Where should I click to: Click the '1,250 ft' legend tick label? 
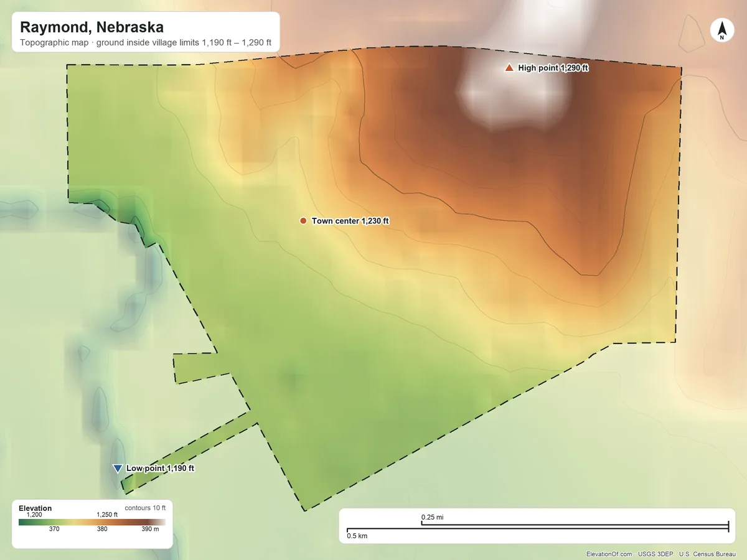pos(106,515)
